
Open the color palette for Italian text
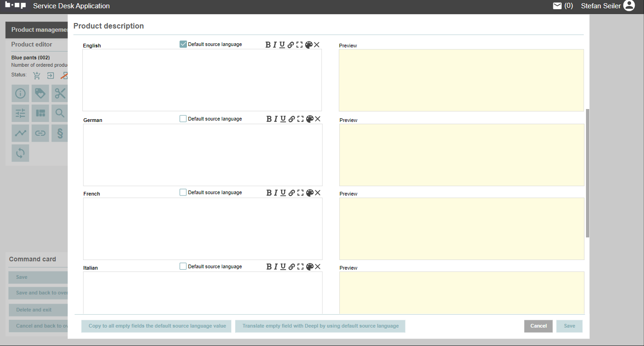point(309,267)
